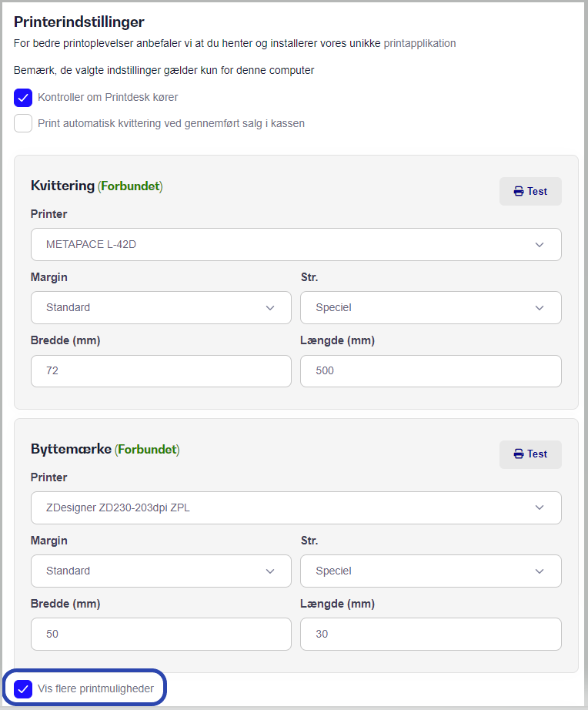This screenshot has height=710, width=588.
Task: Uncheck Kontroller om Printdesk kører
Action: click(23, 97)
